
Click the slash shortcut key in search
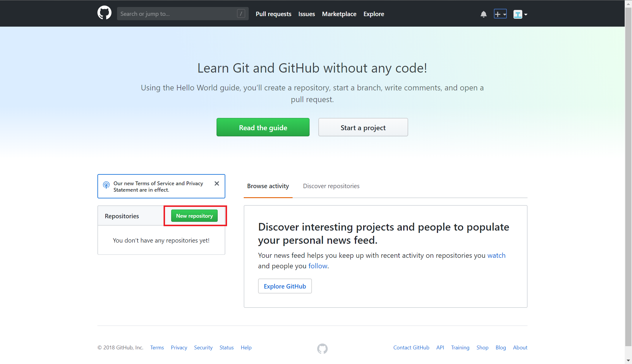pyautogui.click(x=241, y=13)
